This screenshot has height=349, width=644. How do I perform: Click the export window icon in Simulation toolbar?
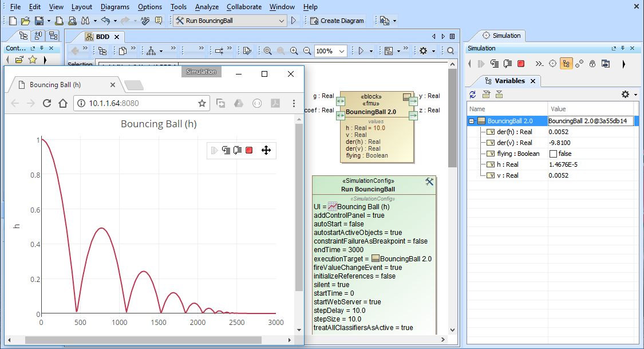tap(606, 64)
